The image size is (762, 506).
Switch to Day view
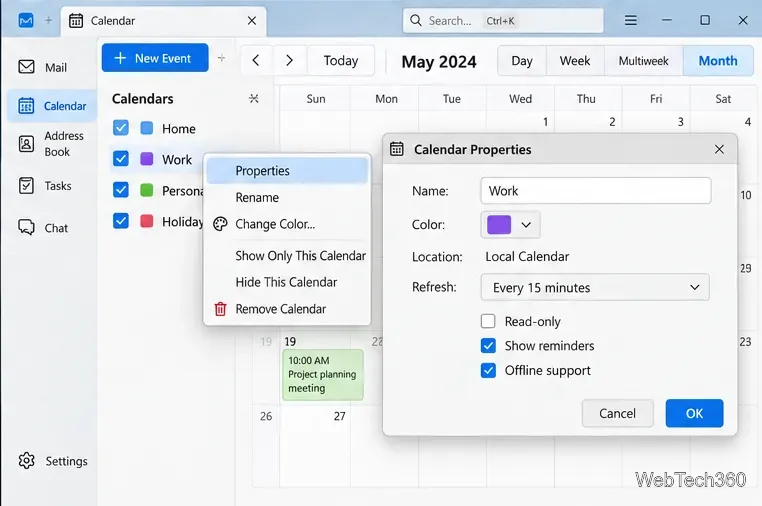point(522,61)
